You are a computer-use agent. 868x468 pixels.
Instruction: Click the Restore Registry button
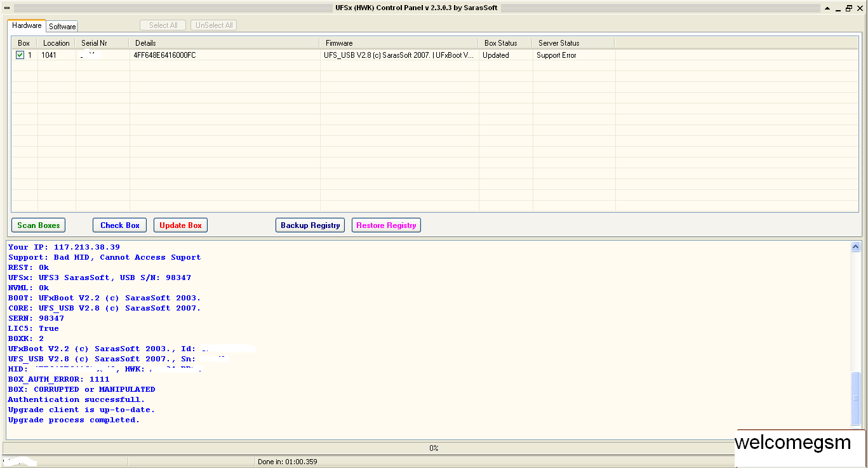coord(386,225)
